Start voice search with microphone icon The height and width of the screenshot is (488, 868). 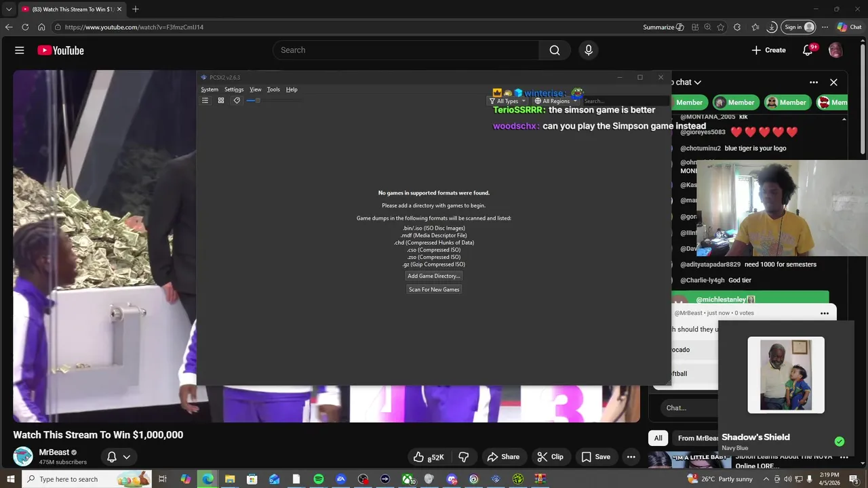(589, 50)
